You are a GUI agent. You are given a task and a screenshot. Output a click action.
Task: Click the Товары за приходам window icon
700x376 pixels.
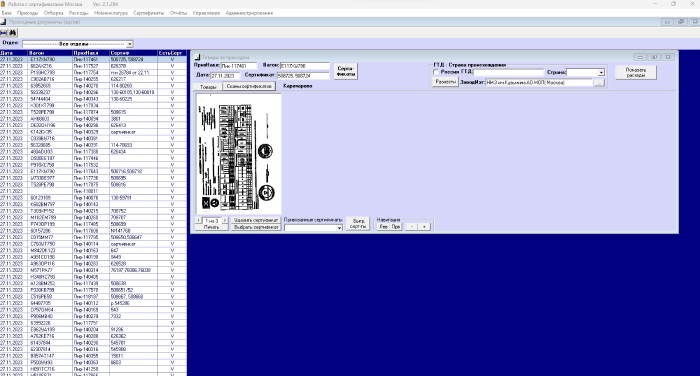[x=197, y=57]
